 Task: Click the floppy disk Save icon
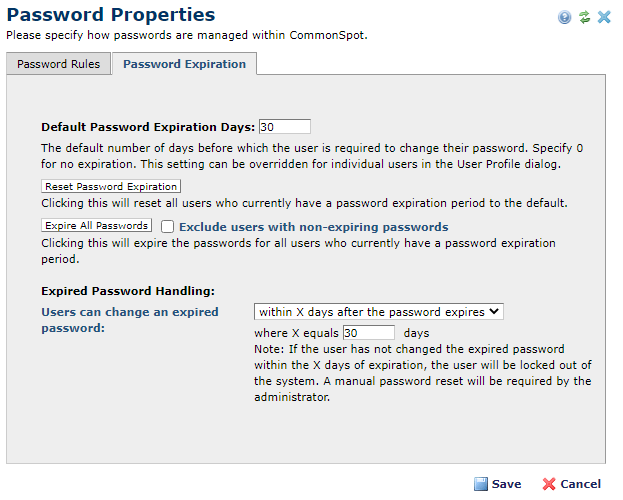(x=481, y=484)
